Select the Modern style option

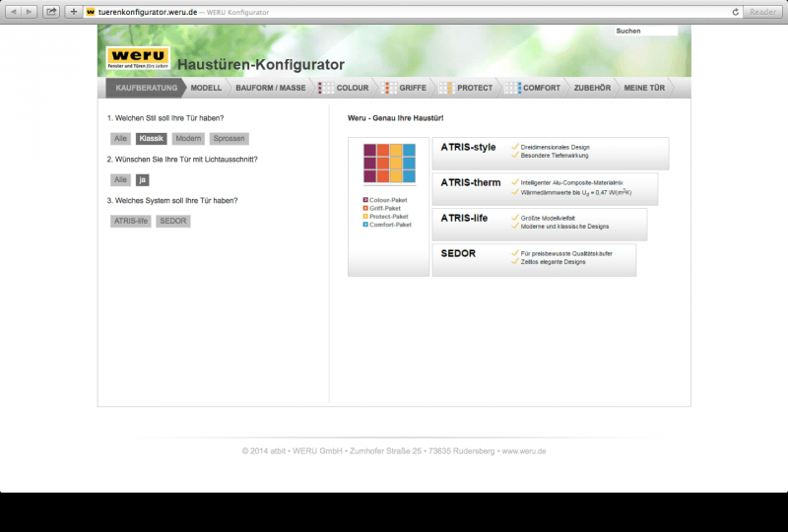tap(188, 138)
